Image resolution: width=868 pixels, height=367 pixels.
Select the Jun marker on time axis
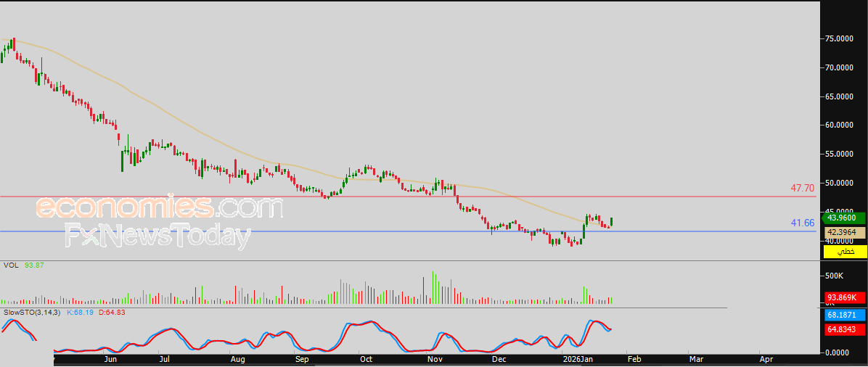coord(110,359)
